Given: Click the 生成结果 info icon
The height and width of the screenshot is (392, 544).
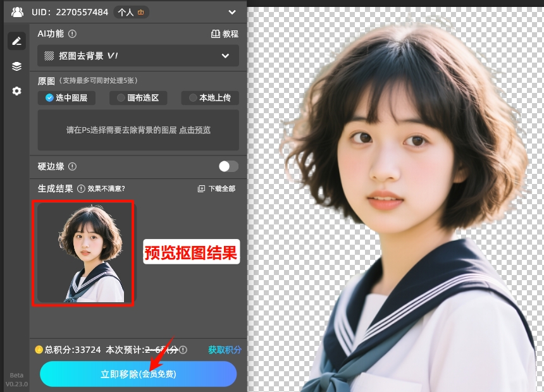Looking at the screenshot, I should 81,188.
